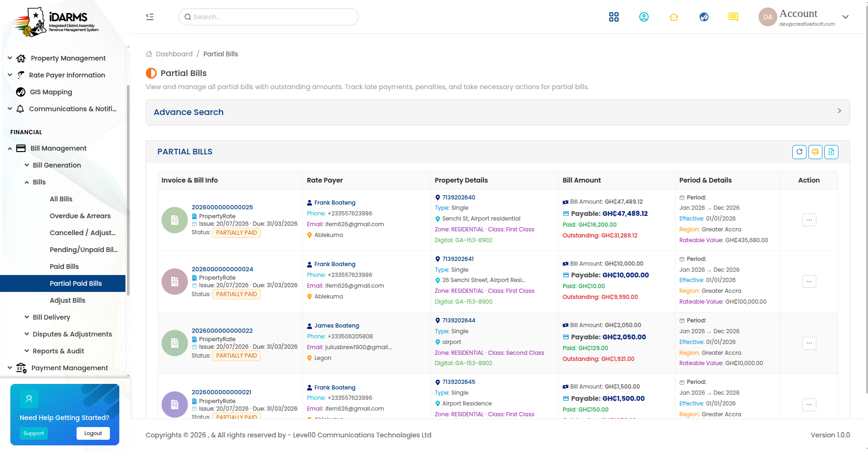
Task: Open invoice link 2026000000000024
Action: (x=222, y=269)
